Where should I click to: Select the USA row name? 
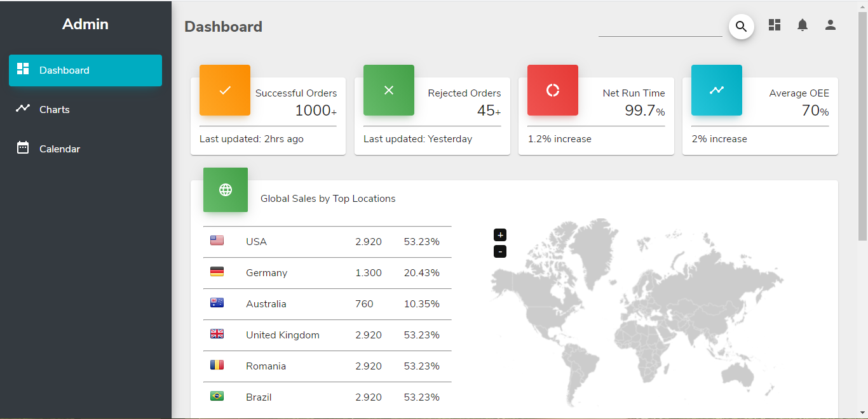point(256,242)
